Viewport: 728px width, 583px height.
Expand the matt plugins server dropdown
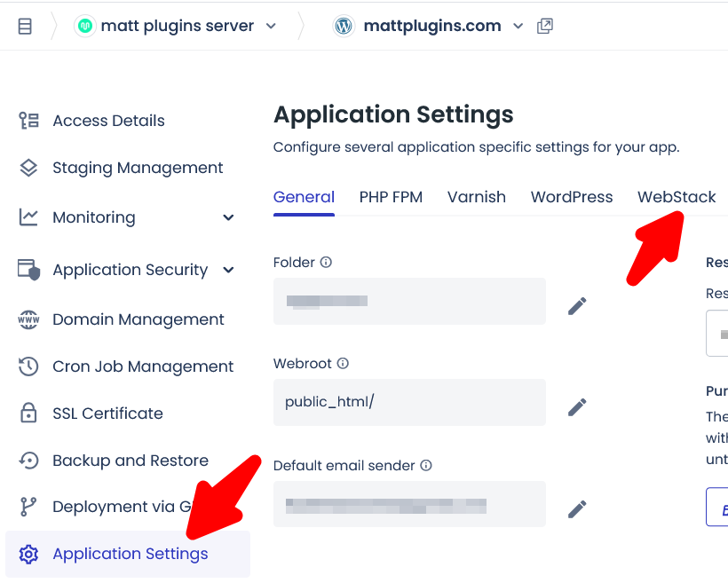[x=271, y=27]
